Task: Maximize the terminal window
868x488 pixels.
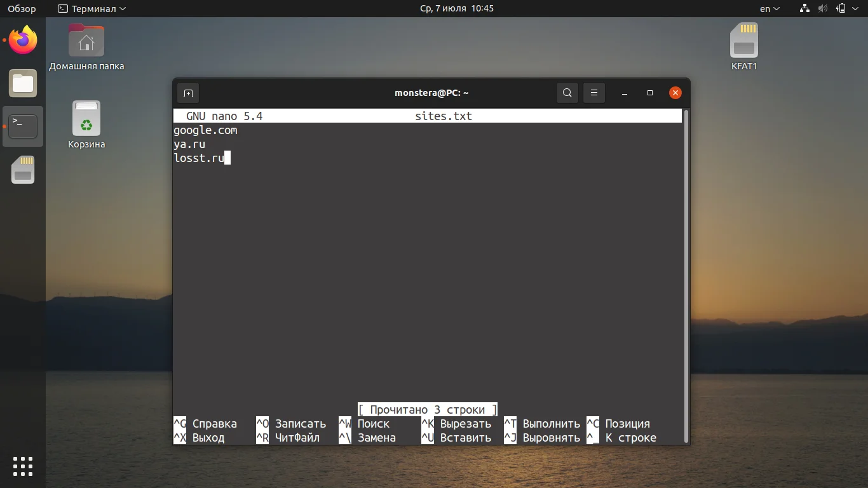Action: coord(650,93)
